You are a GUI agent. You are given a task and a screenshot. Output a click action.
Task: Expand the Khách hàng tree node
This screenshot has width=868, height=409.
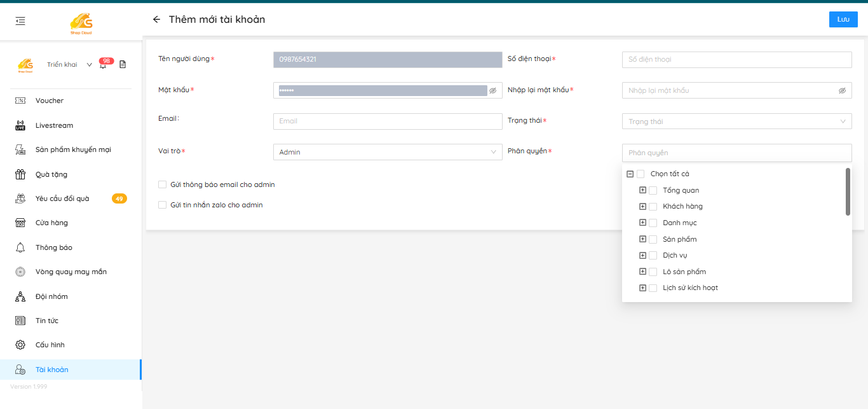[x=642, y=206]
